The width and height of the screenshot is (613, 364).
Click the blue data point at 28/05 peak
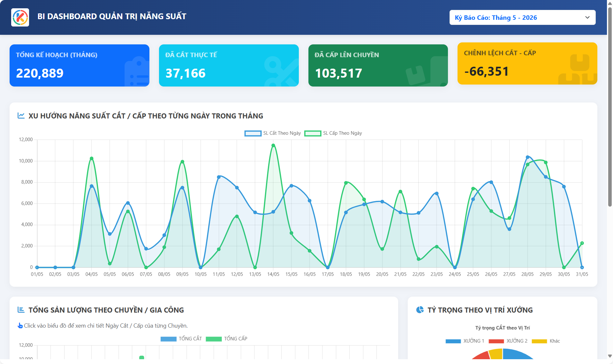(x=527, y=157)
